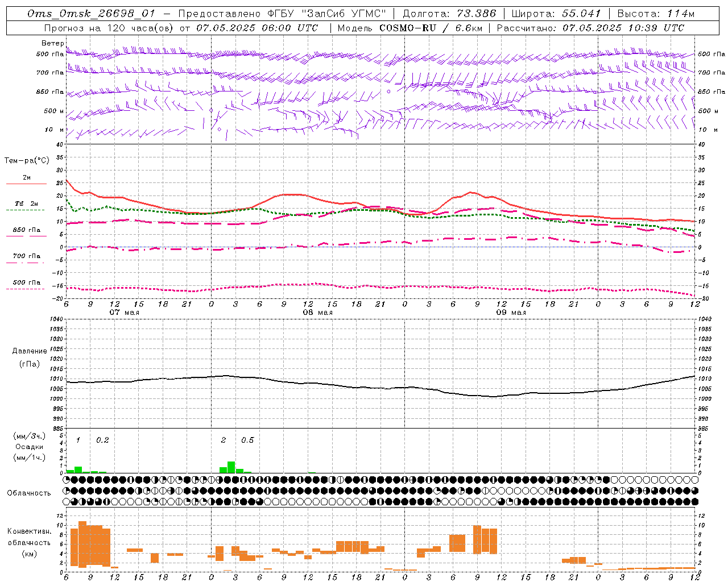
Task: Click the forecast start 07.05.2025 06:00 UTC
Action: (257, 27)
